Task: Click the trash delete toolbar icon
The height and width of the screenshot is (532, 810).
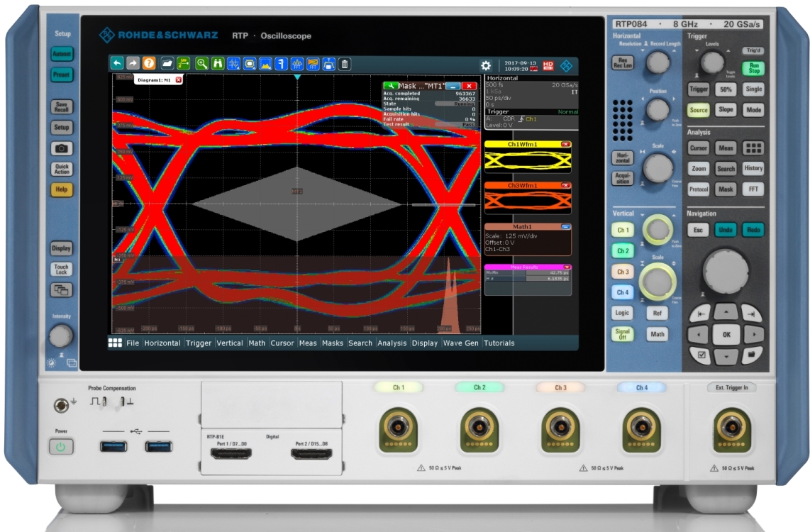Action: [x=345, y=64]
